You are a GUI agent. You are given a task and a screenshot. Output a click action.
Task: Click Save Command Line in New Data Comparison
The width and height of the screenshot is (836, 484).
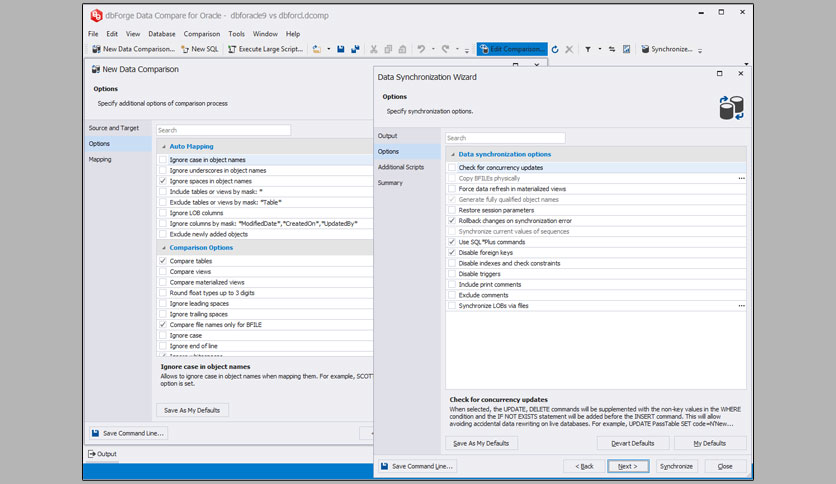pos(127,433)
